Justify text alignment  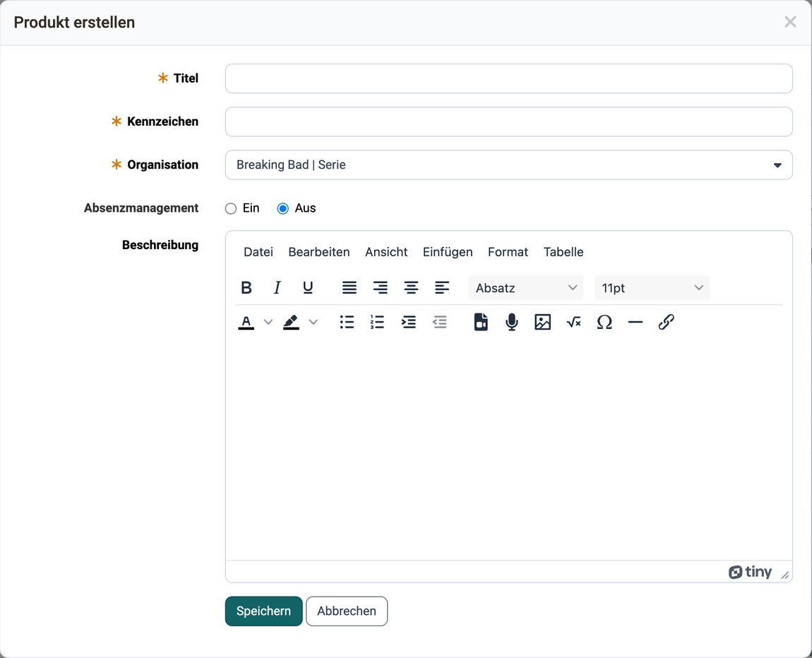[350, 288]
